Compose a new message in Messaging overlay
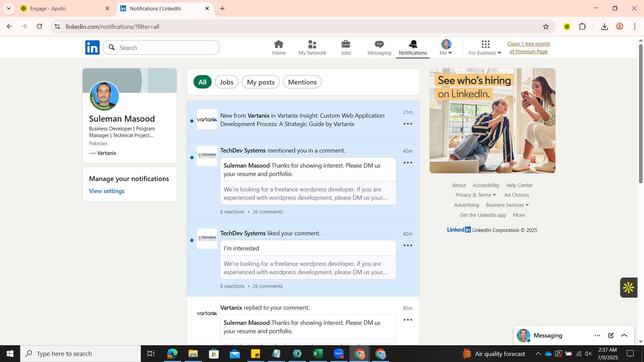 [611, 336]
